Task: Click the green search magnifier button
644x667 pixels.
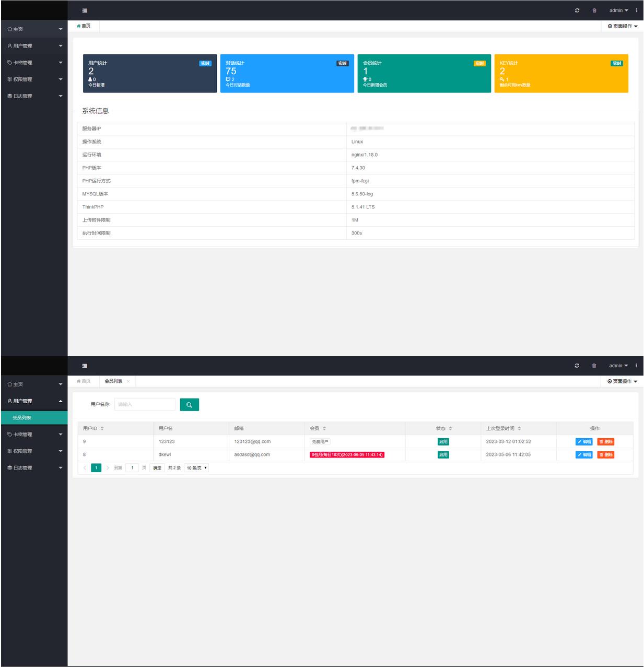Action: tap(189, 405)
